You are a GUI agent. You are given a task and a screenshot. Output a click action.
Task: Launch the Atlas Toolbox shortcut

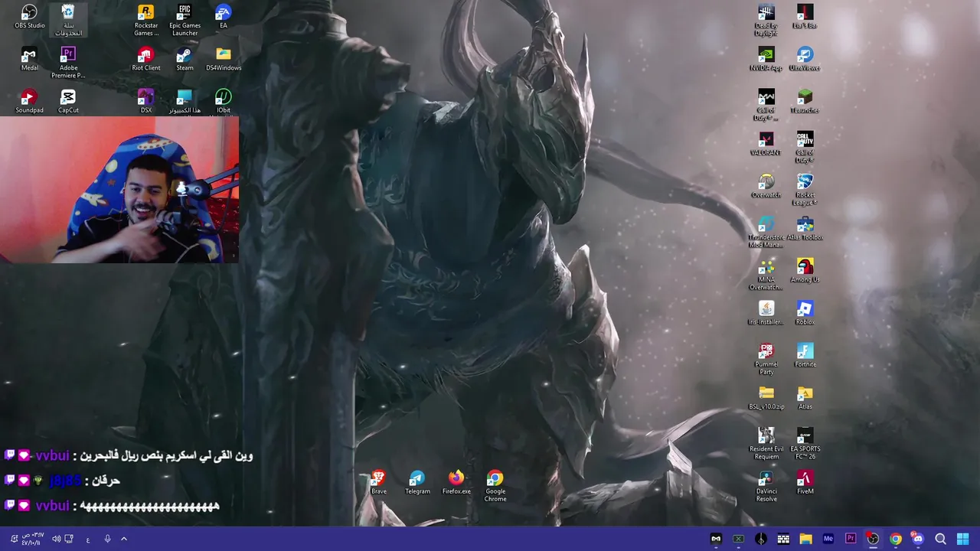pos(805,228)
